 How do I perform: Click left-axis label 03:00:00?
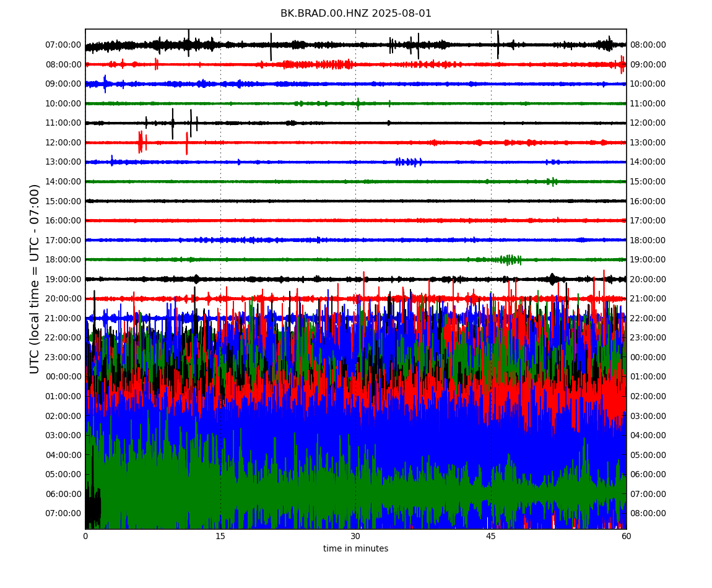64,436
